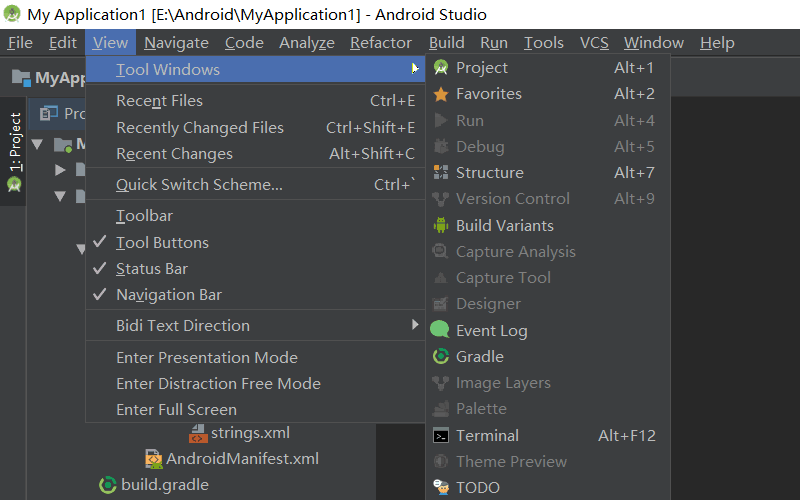Click the Capture Tool icon

point(440,278)
